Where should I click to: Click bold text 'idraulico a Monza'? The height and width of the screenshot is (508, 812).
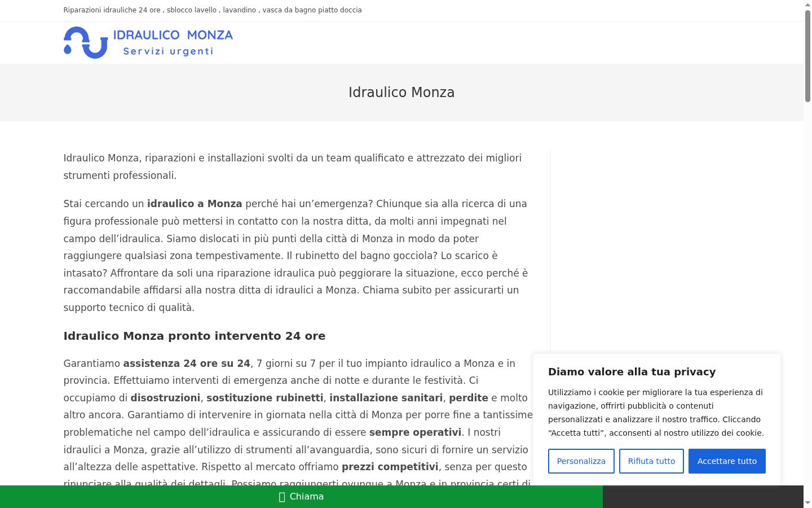tap(195, 204)
